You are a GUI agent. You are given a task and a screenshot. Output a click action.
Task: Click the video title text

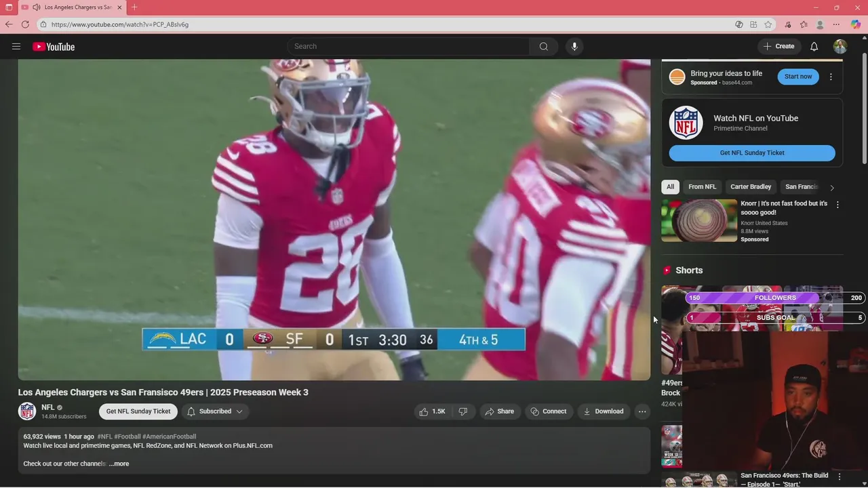tap(163, 392)
